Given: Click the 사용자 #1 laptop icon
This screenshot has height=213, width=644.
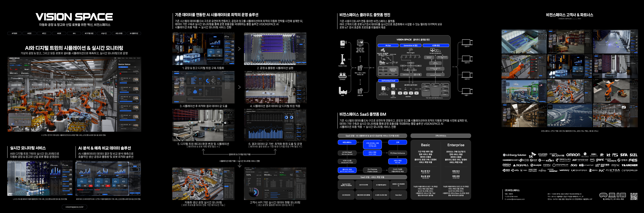Looking at the screenshot, I should coord(467,42).
